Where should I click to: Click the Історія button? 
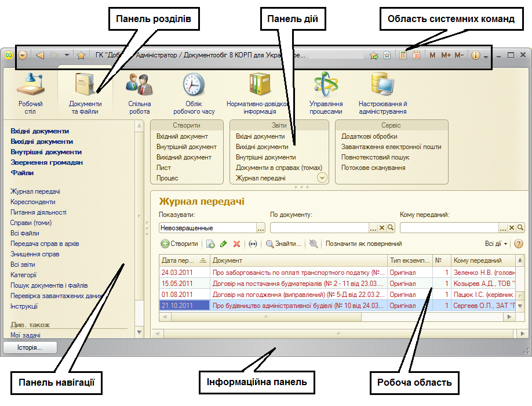tap(30, 347)
